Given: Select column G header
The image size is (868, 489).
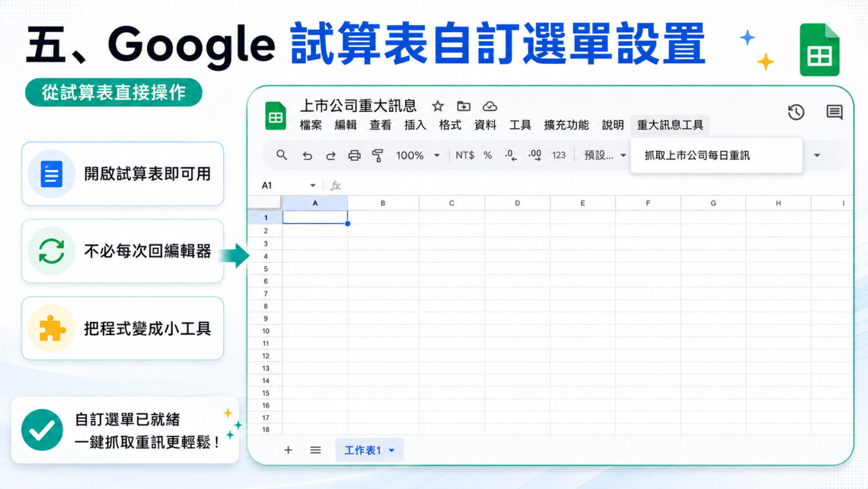Looking at the screenshot, I should pyautogui.click(x=713, y=203).
